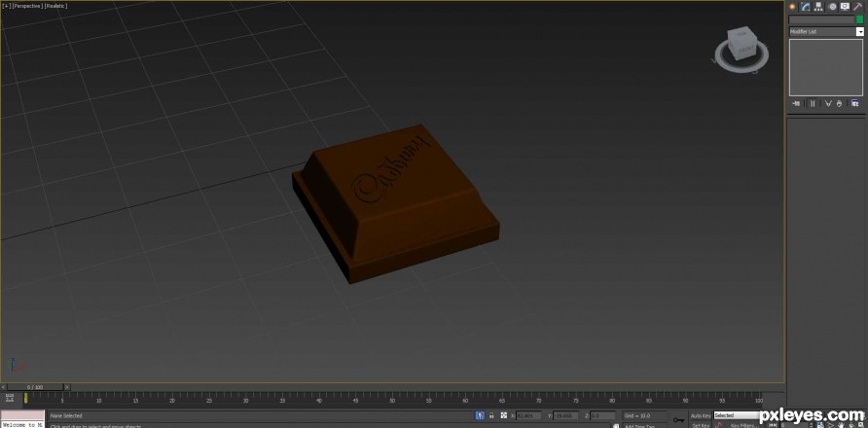This screenshot has height=428, width=868.
Task: Click the Y coordinate field
Action: tap(565, 415)
